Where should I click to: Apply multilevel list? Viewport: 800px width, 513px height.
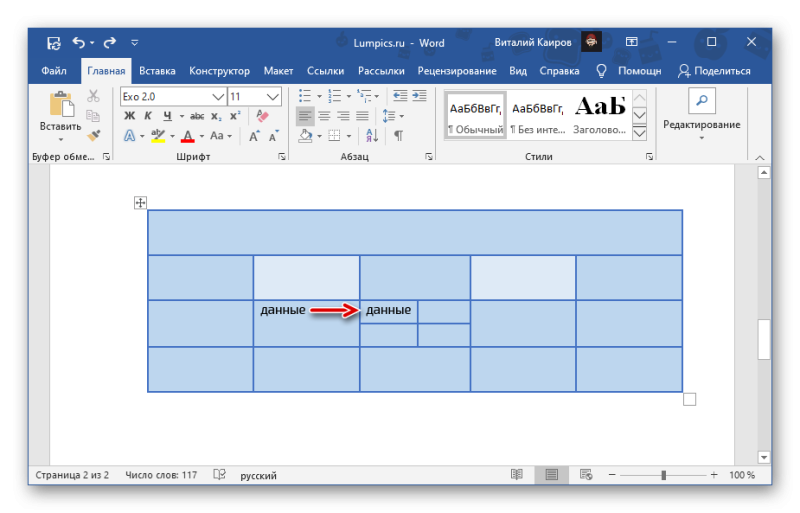click(x=364, y=96)
